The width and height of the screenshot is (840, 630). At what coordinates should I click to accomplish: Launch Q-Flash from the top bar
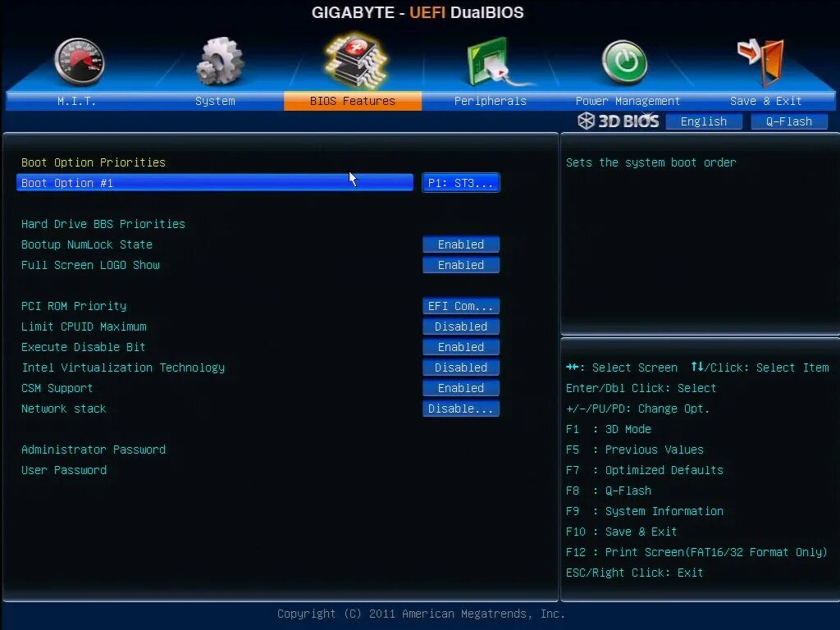click(788, 121)
